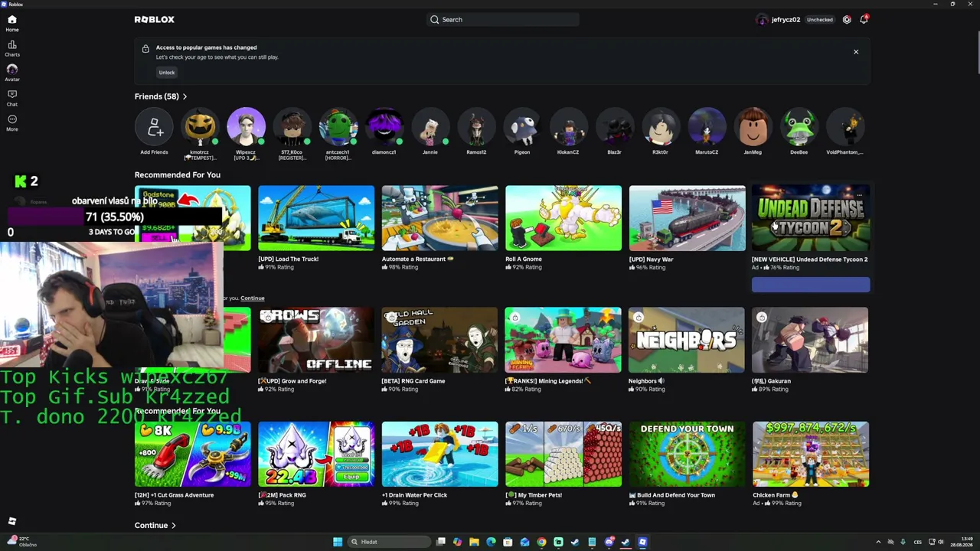
Task: Open the Neighbors game
Action: pos(687,340)
